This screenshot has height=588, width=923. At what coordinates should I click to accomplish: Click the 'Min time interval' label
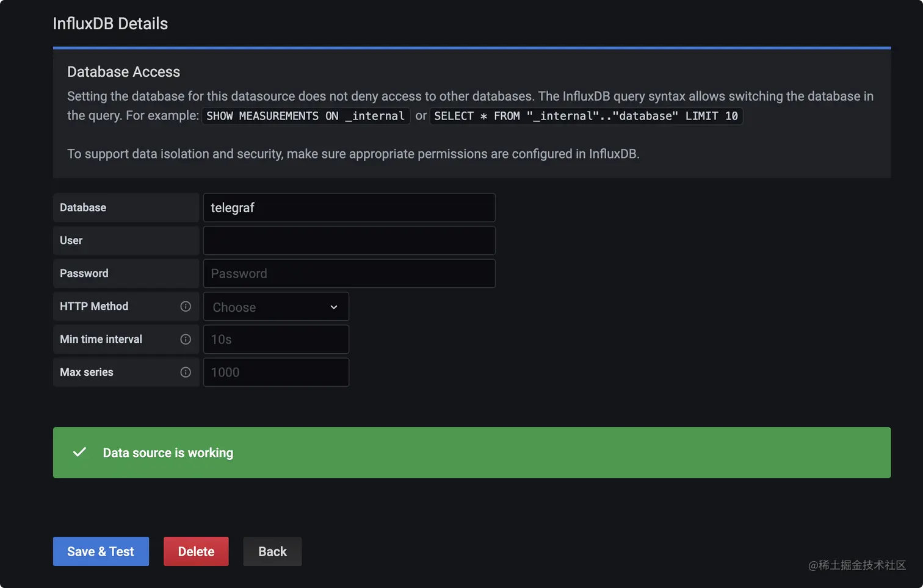click(101, 339)
